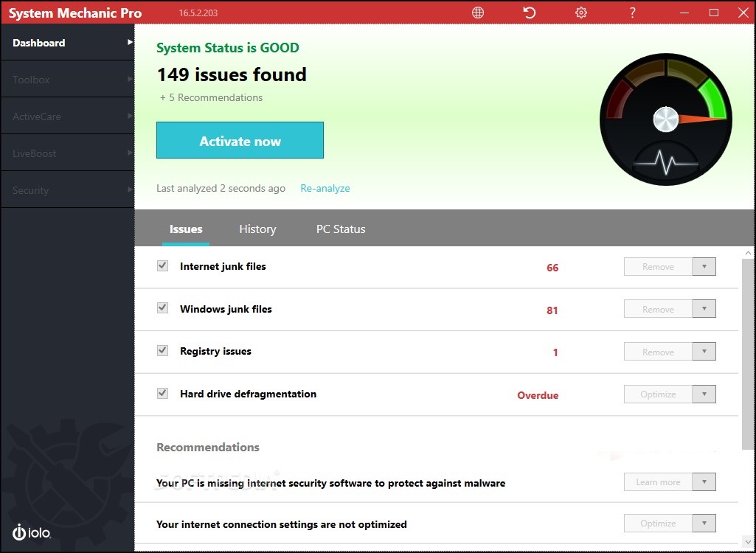Click the scrollbar down arrow
Image resolution: width=756 pixels, height=553 pixels.
748,542
